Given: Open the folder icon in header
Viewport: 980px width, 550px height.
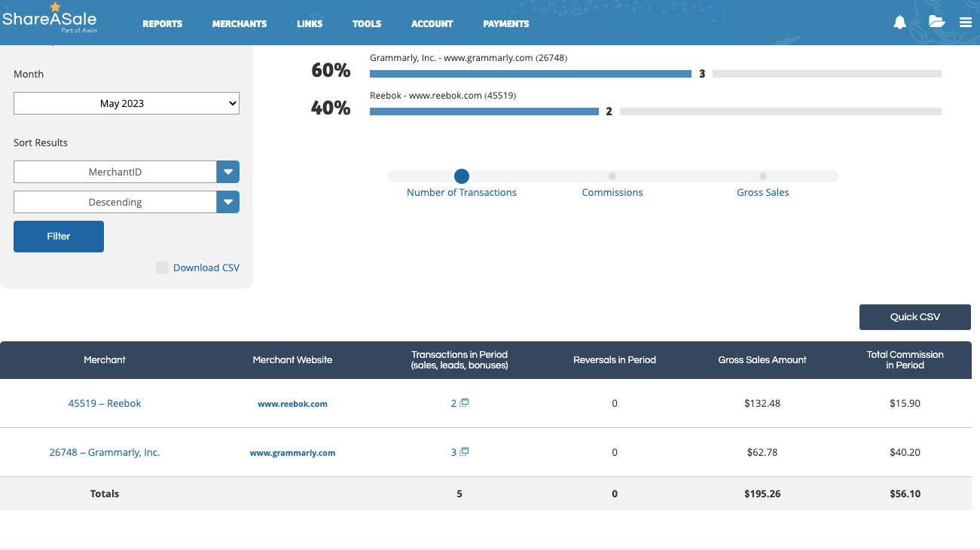Looking at the screenshot, I should 936,22.
